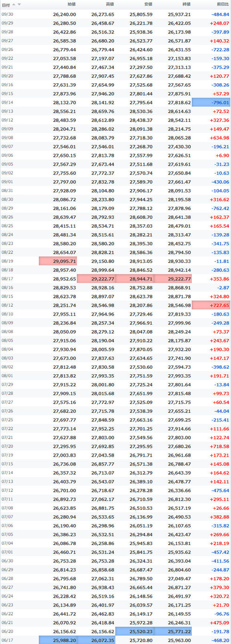231x644 pixels.
Task: Click the opening value 28,639.47
Action: pos(64,217)
